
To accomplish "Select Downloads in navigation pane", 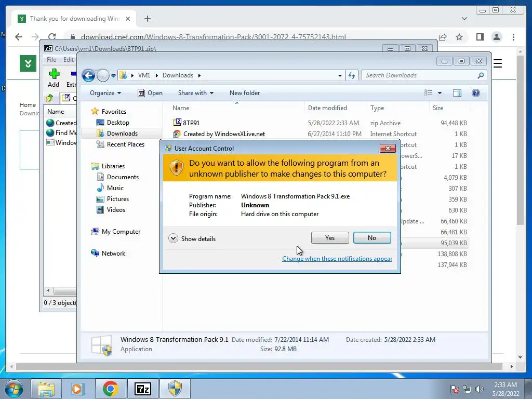I will [x=122, y=134].
